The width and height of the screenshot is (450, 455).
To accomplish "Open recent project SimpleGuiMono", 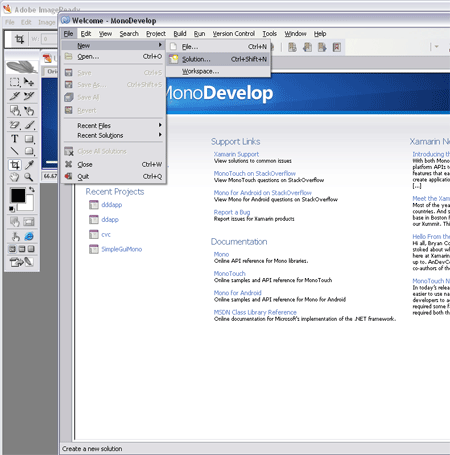I will [122, 249].
